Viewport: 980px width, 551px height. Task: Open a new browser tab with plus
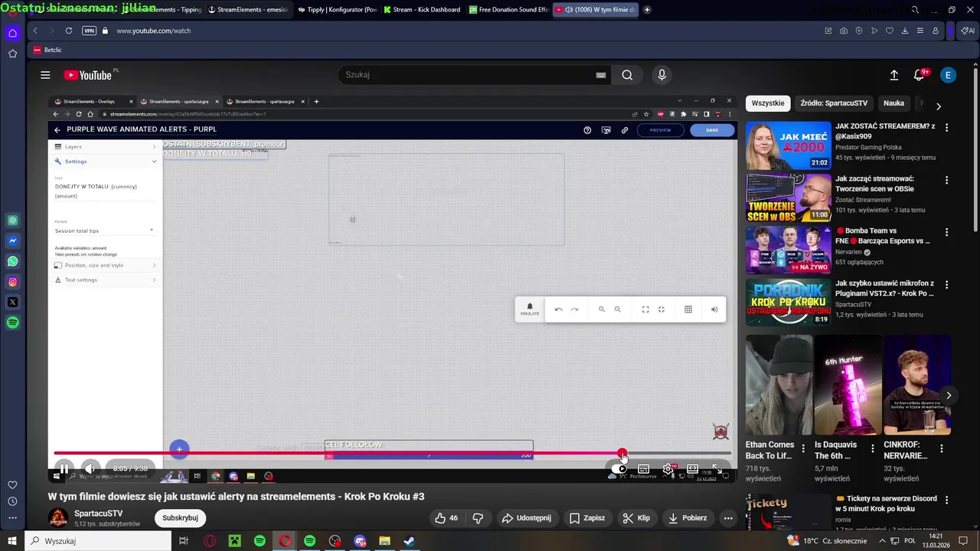coord(647,10)
